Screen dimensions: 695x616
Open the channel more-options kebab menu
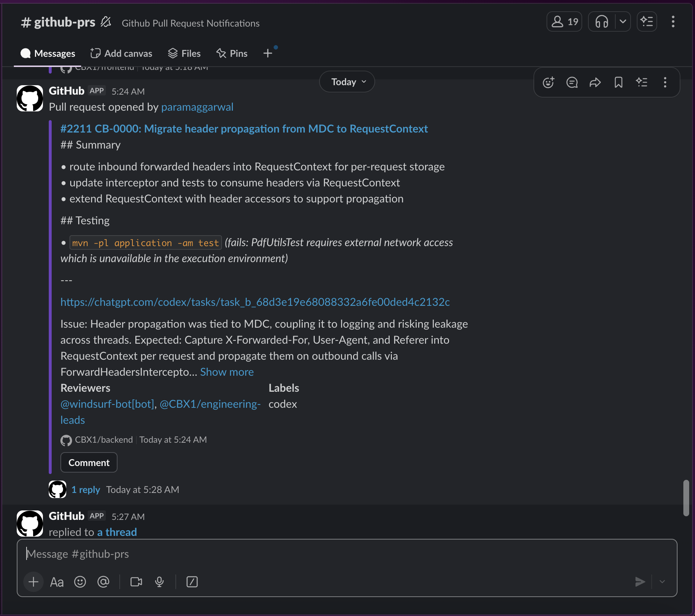(673, 22)
